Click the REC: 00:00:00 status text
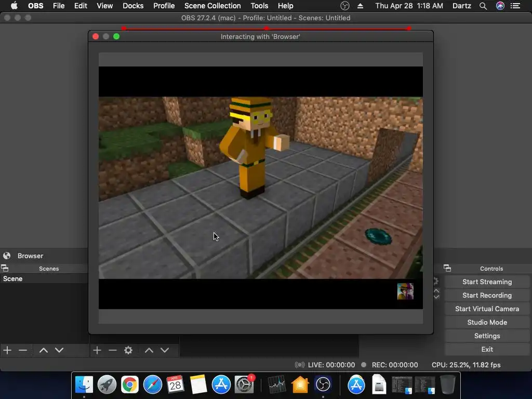Screen dimensions: 532x399 395,365
